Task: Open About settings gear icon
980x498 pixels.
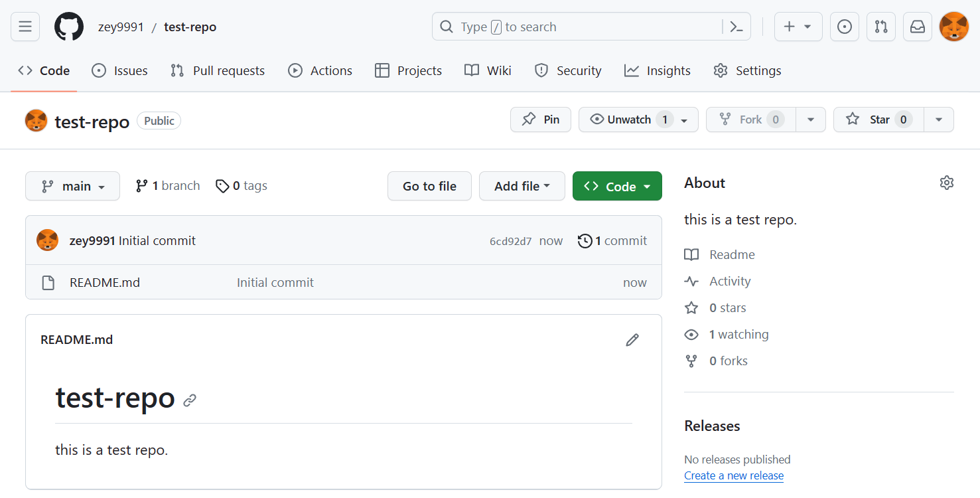Action: click(x=947, y=183)
